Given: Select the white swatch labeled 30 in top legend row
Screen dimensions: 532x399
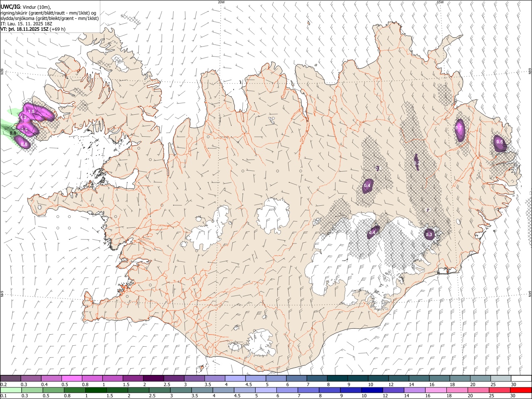Looking at the screenshot, I should tap(521, 379).
